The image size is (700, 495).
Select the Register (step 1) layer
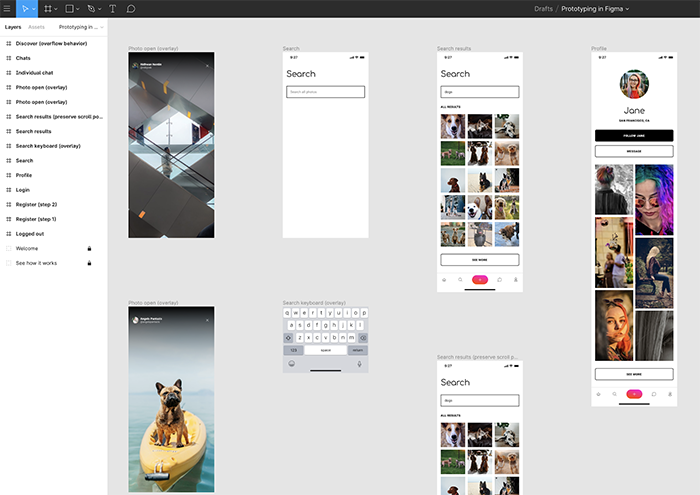click(x=36, y=219)
